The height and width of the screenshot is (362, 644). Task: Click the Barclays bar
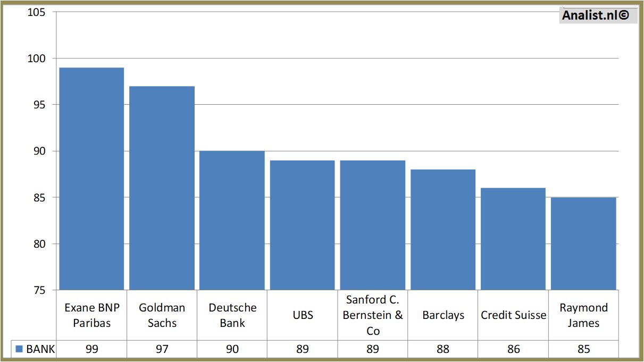tap(442, 230)
